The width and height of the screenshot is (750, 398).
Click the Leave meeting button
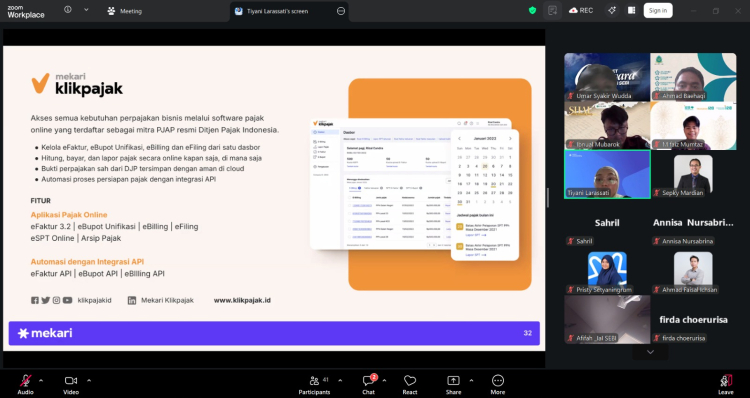point(726,385)
